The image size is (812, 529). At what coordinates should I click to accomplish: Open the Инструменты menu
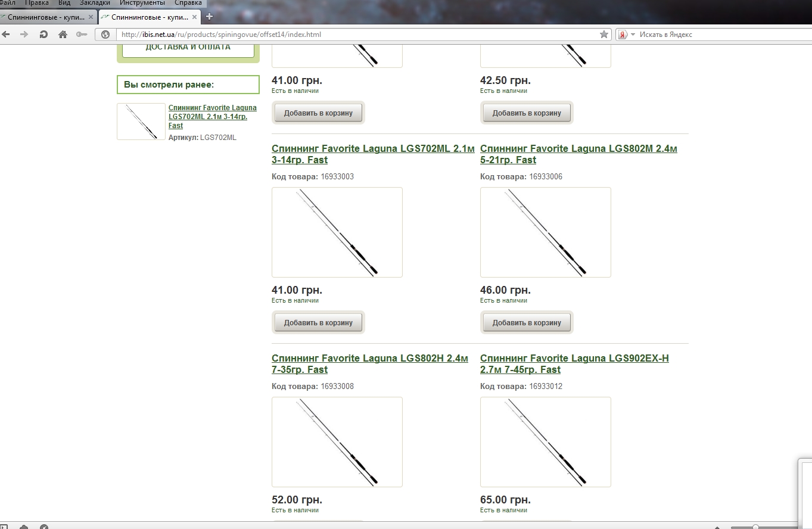click(142, 3)
